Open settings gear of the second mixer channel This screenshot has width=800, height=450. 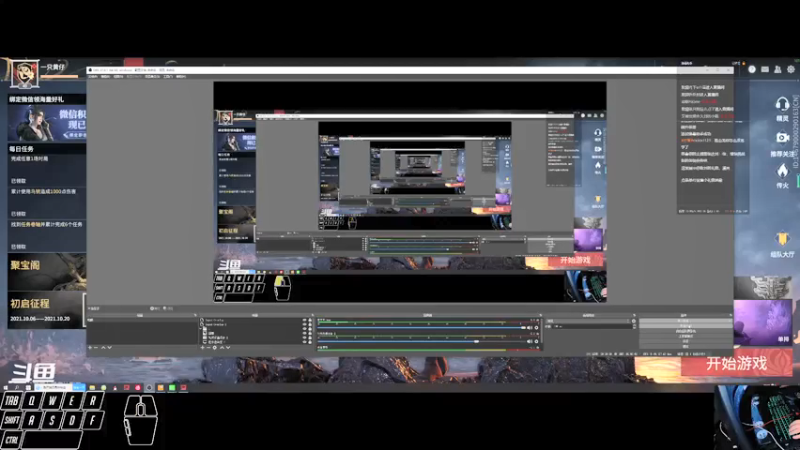[536, 341]
